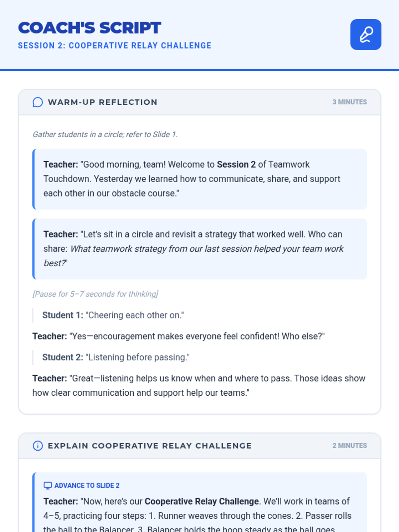Click the teacher's encouragement response line
The image size is (399, 532).
(x=178, y=336)
